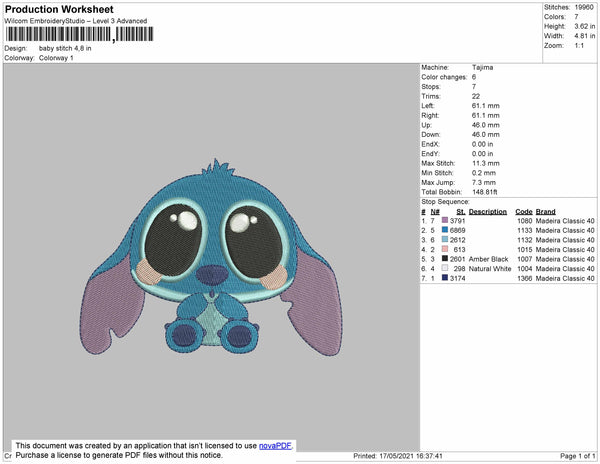Click thread code 1015 in the Code column
This screenshot has width=600, height=464.
(525, 249)
